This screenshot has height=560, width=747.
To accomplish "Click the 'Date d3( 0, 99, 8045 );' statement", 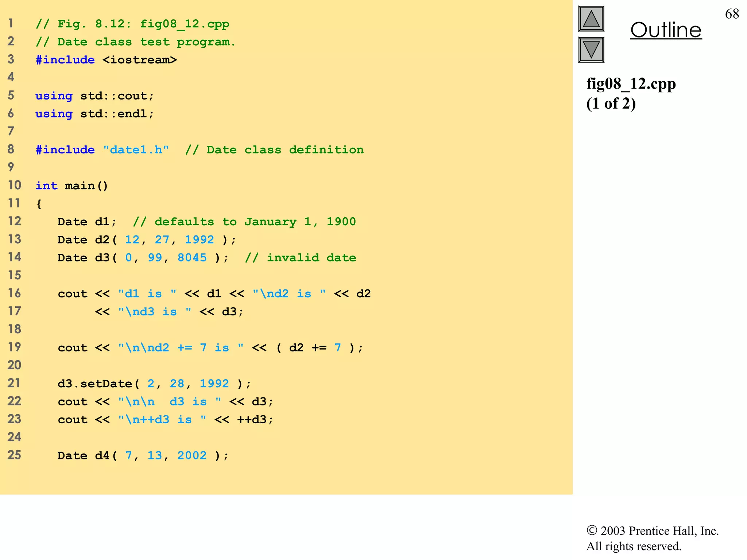I will click(143, 258).
